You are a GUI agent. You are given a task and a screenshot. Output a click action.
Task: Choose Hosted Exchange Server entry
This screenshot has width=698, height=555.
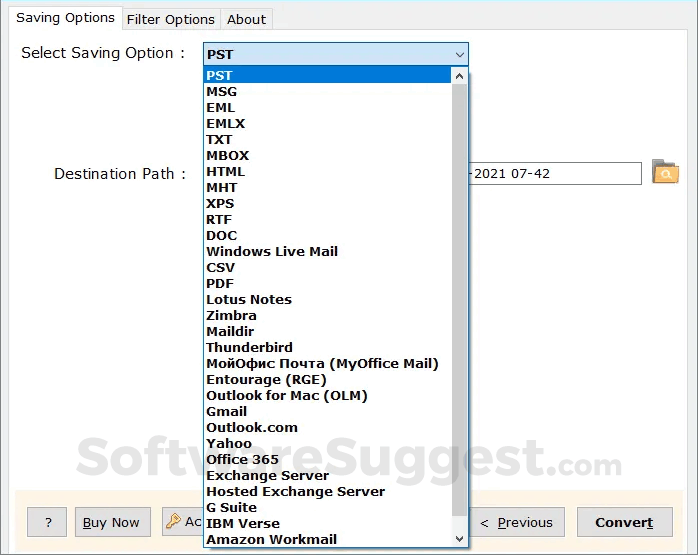tap(327, 492)
